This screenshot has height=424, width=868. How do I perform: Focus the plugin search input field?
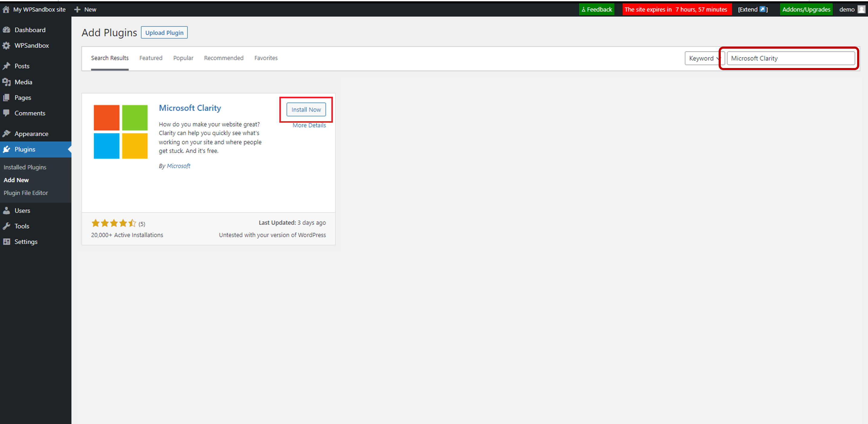[790, 58]
